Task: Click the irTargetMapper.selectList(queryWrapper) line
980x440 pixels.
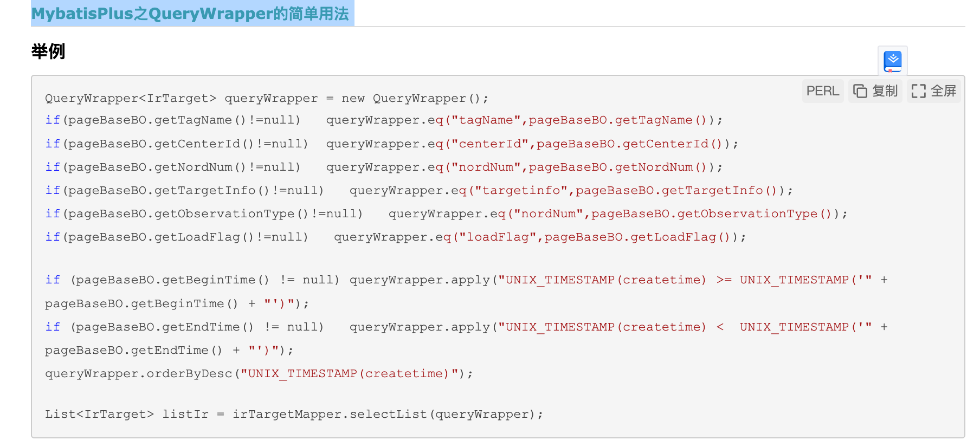Action: coord(294,415)
